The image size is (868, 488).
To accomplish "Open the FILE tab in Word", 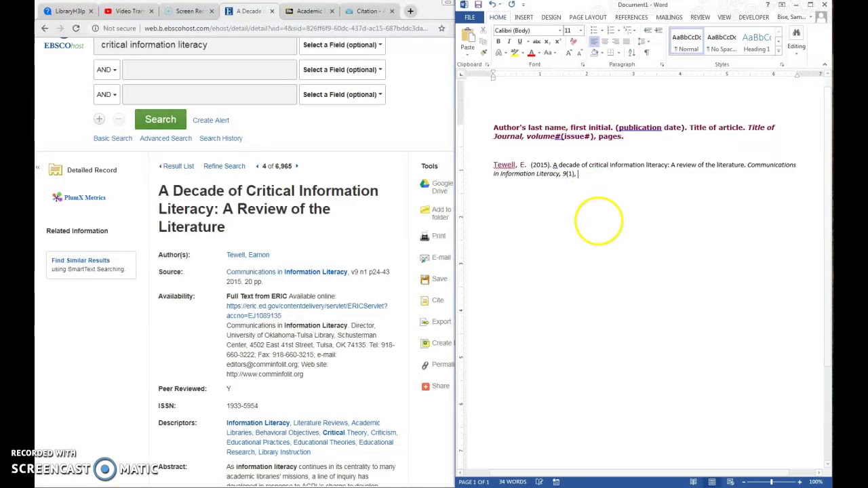I will click(470, 17).
